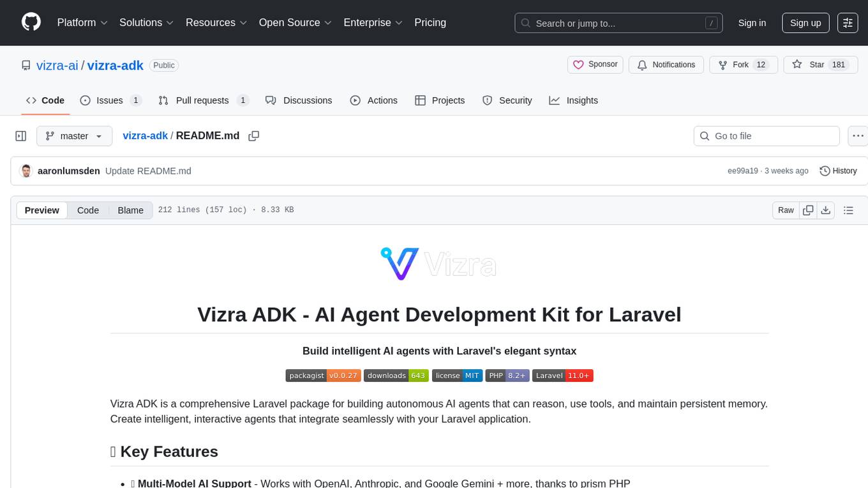Open the vizra-ai owner link

57,65
